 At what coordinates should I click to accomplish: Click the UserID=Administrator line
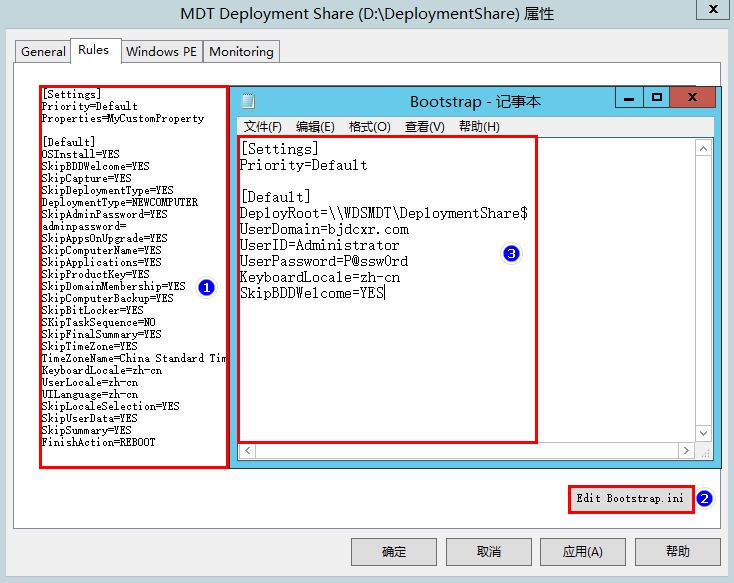pyautogui.click(x=319, y=245)
